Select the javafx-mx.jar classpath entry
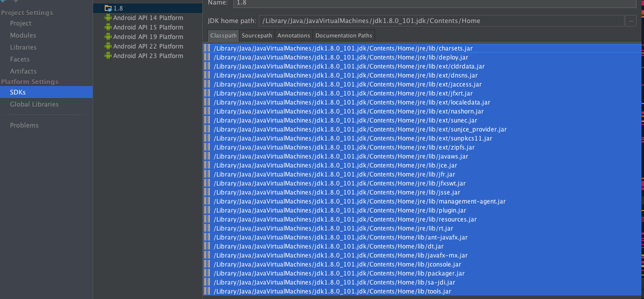This screenshot has width=644, height=299. 422,255
